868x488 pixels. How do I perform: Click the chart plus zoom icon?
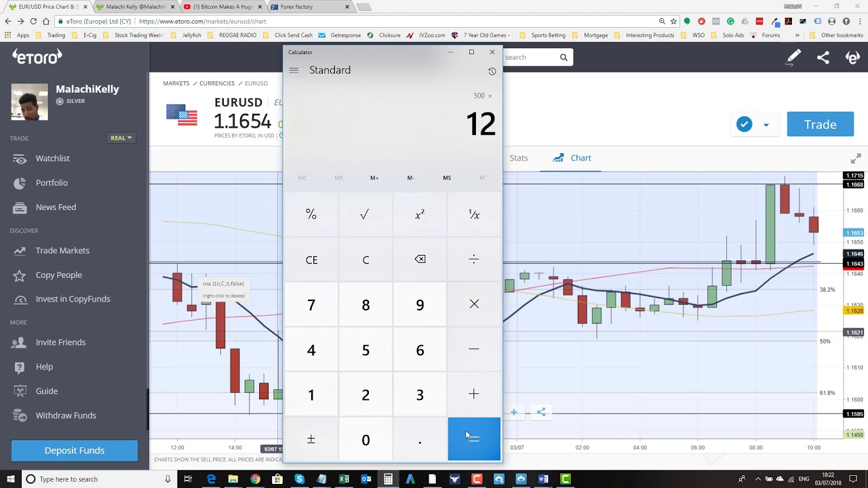pyautogui.click(x=514, y=412)
